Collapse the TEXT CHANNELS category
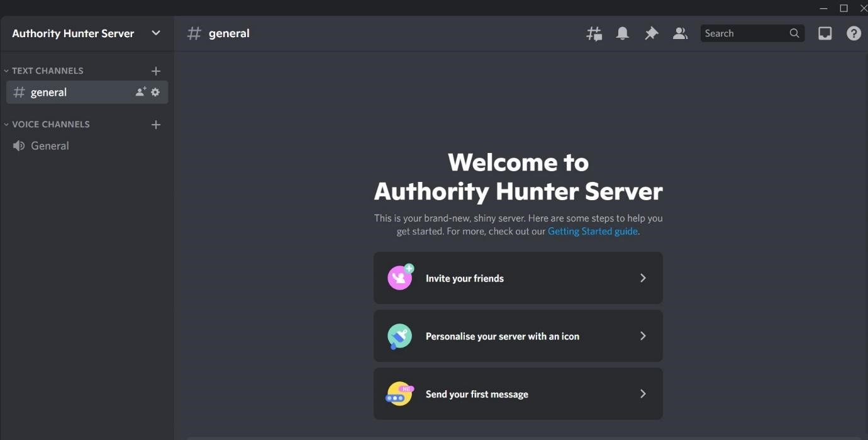Screen dimensions: 868x440 (43, 71)
